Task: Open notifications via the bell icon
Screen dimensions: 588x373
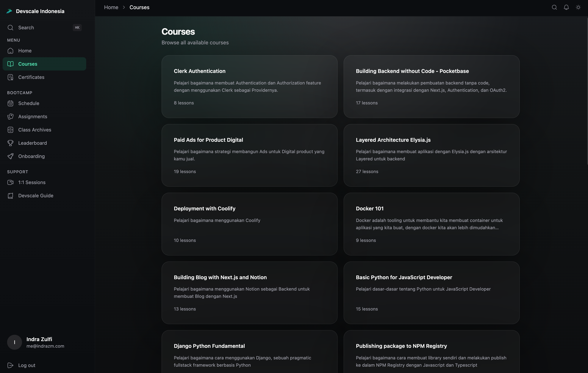Action: (566, 7)
